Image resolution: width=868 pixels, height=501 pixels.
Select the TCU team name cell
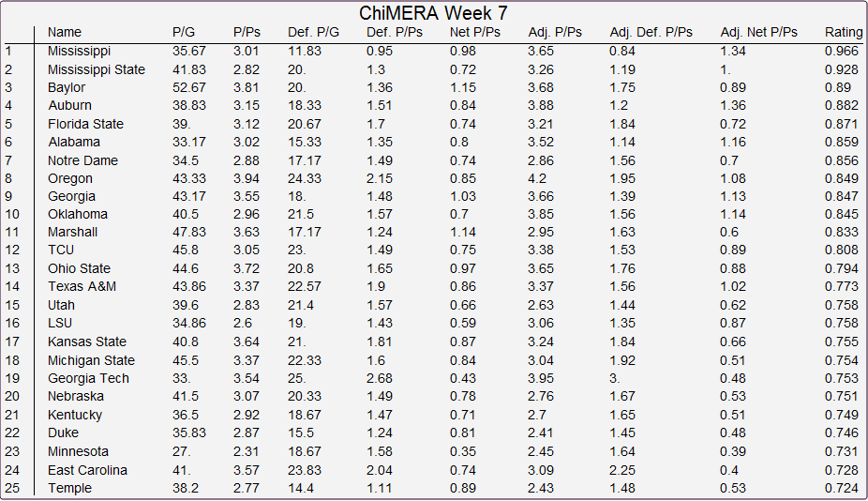click(x=60, y=250)
